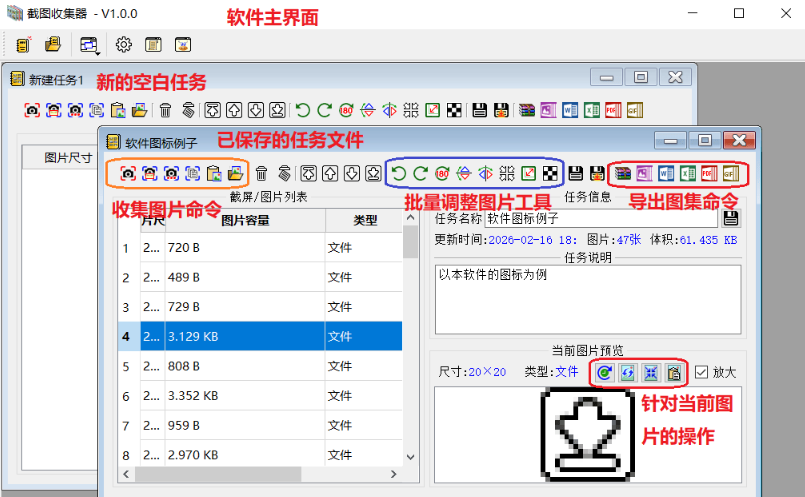
Task: Click the trash delete icon in 软件图标例子 window
Action: point(261,174)
